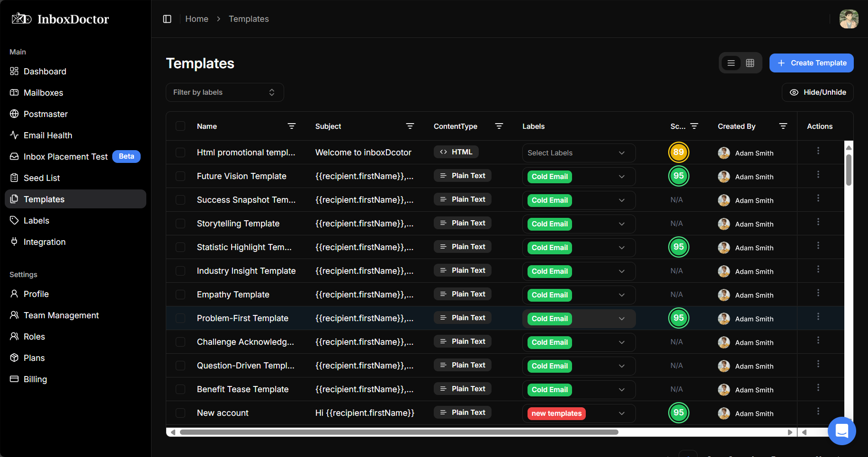Screen dimensions: 868x457
Task: Click the Created By column filter icon
Action: 783,126
